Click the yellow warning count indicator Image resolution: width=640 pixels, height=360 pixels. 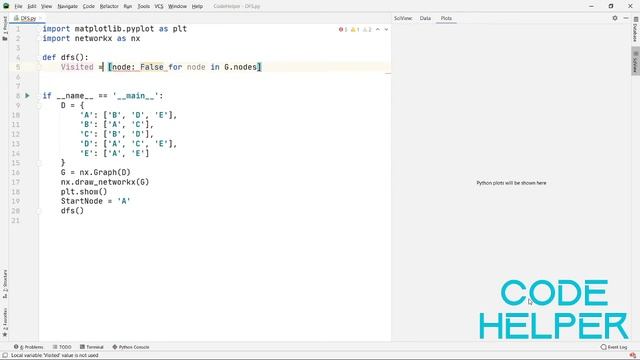tap(355, 29)
